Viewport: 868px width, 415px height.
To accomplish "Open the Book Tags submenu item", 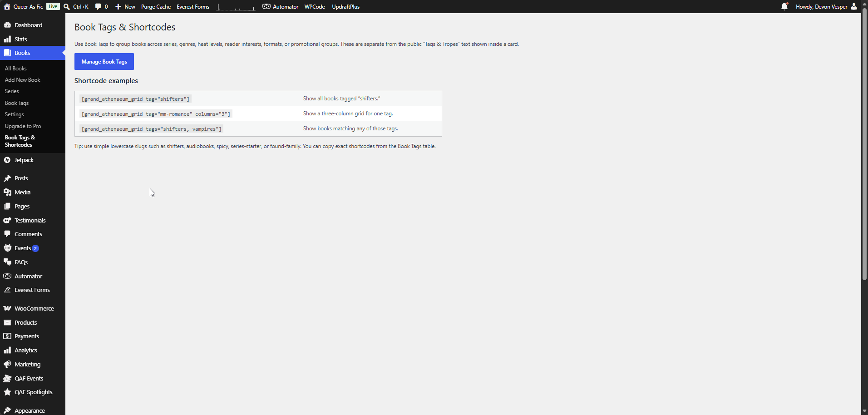I will (x=17, y=103).
